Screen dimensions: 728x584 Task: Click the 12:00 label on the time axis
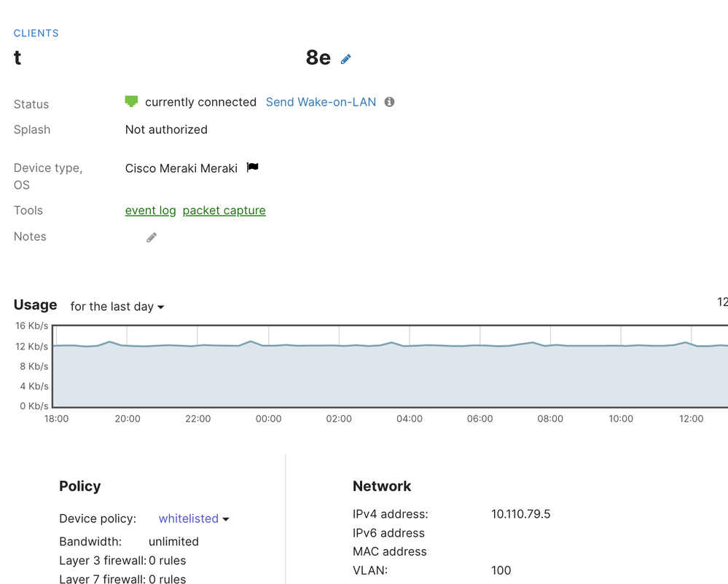691,419
